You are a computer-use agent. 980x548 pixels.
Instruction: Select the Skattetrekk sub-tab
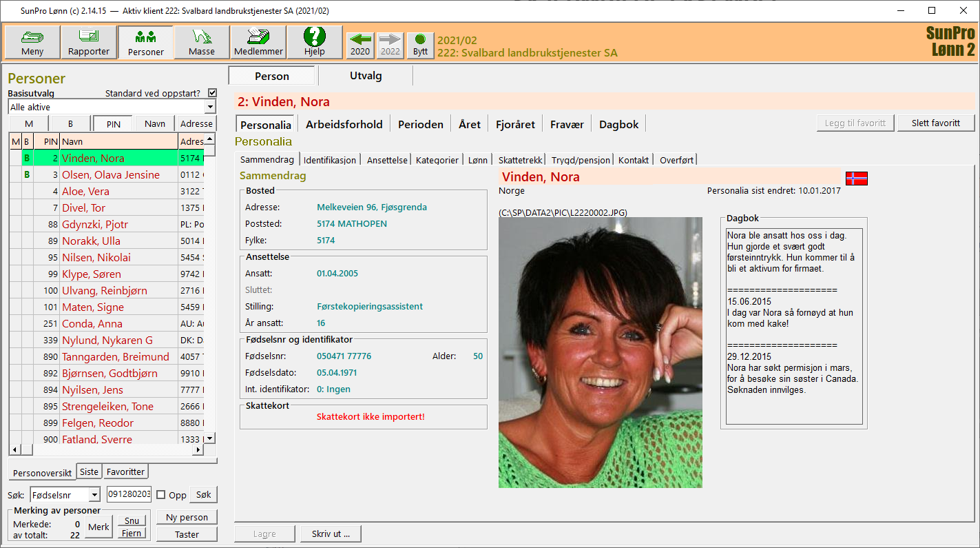pyautogui.click(x=520, y=160)
